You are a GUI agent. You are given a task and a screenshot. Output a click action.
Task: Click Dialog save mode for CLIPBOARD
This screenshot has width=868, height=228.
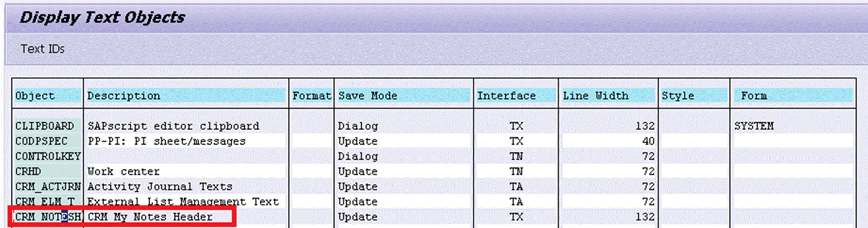[358, 126]
